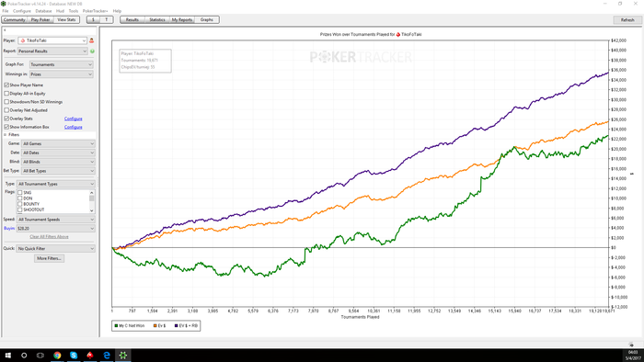The image size is (644, 362).
Task: Switch to the Play Poker tab
Action: pos(40,19)
